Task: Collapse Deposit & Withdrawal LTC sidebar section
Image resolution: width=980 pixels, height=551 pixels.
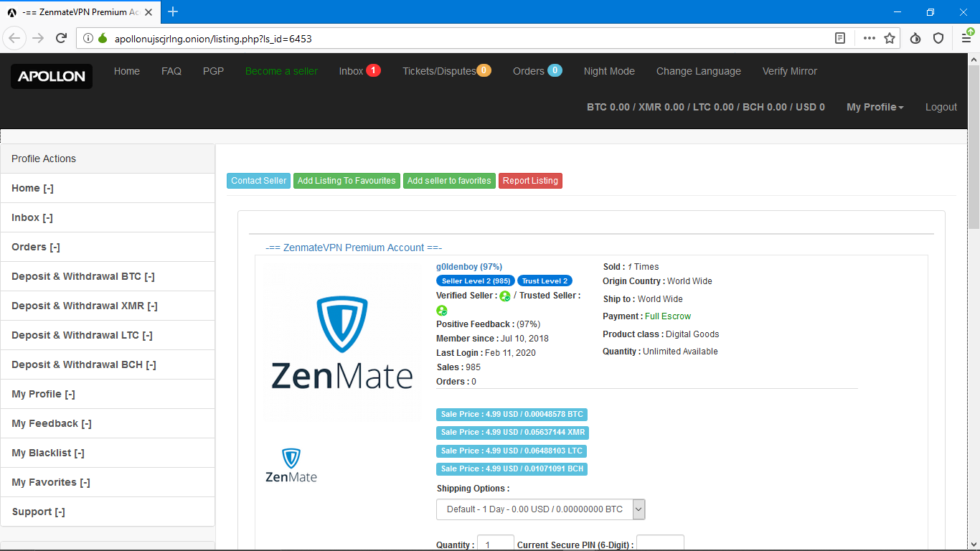Action: coord(108,335)
